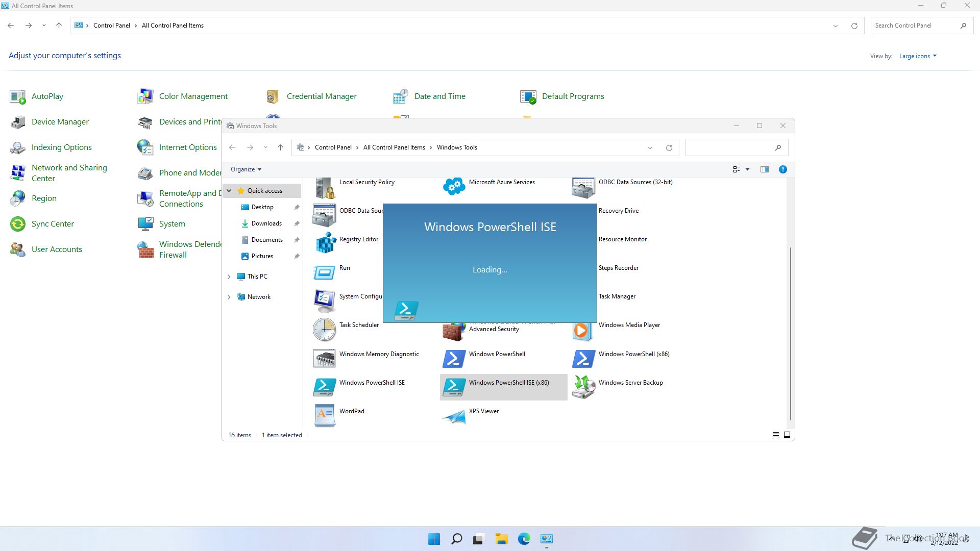
Task: Expand This PC in the navigation pane
Action: click(229, 276)
